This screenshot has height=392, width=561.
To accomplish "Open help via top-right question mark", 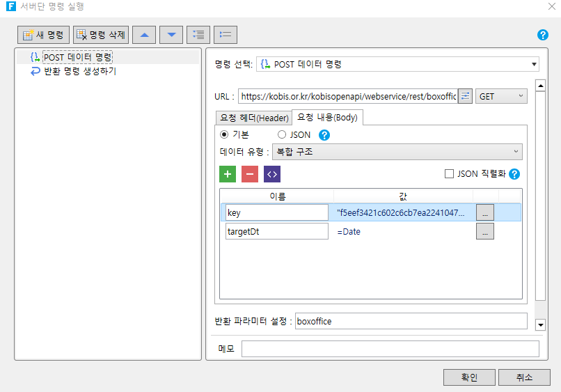I will (x=543, y=35).
